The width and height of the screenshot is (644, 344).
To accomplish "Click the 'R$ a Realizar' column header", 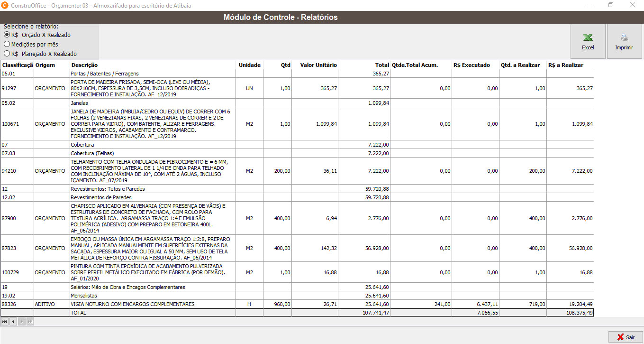I will coord(570,65).
